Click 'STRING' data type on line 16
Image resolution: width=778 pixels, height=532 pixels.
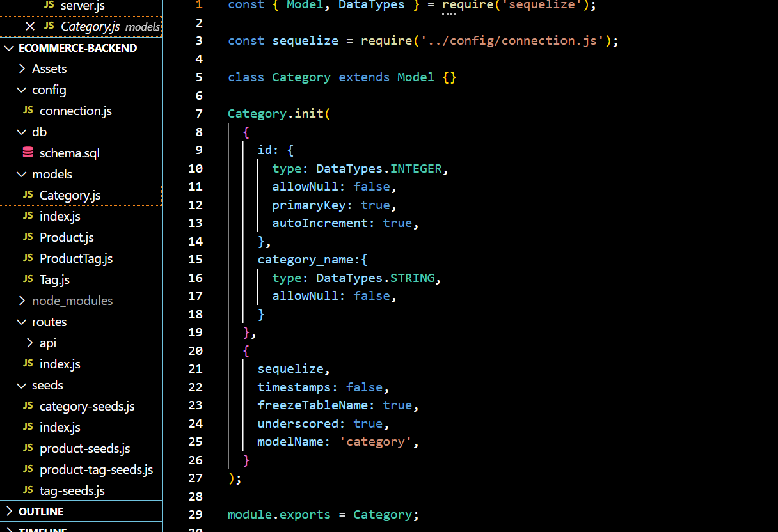point(413,278)
